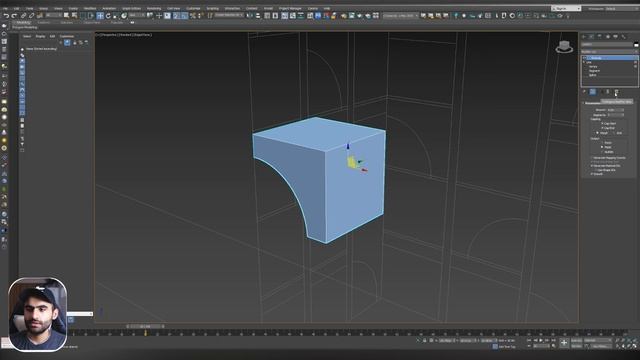
Task: Click the ViewCube in the viewport
Action: (x=564, y=47)
